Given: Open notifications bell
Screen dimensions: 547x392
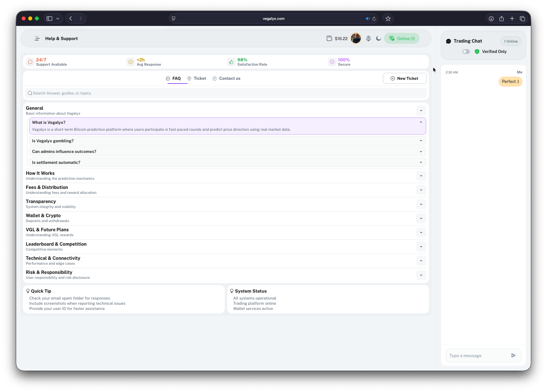Looking at the screenshot, I should (x=369, y=38).
